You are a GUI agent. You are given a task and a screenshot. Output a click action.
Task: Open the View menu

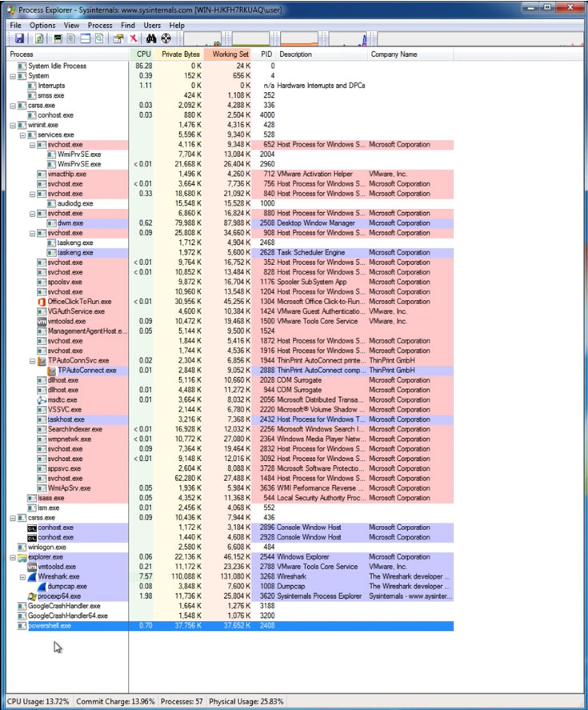pyautogui.click(x=71, y=26)
